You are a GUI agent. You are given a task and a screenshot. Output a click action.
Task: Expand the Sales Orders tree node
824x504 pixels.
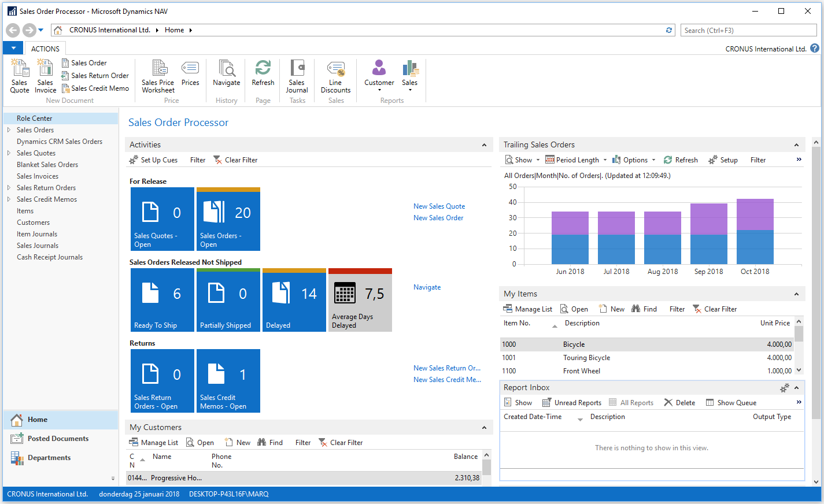click(x=9, y=130)
